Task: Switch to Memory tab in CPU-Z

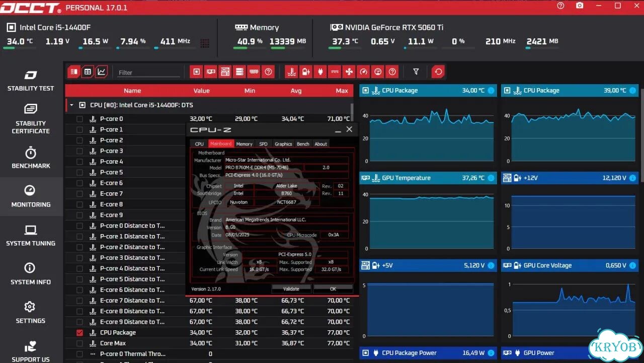Action: pyautogui.click(x=244, y=144)
